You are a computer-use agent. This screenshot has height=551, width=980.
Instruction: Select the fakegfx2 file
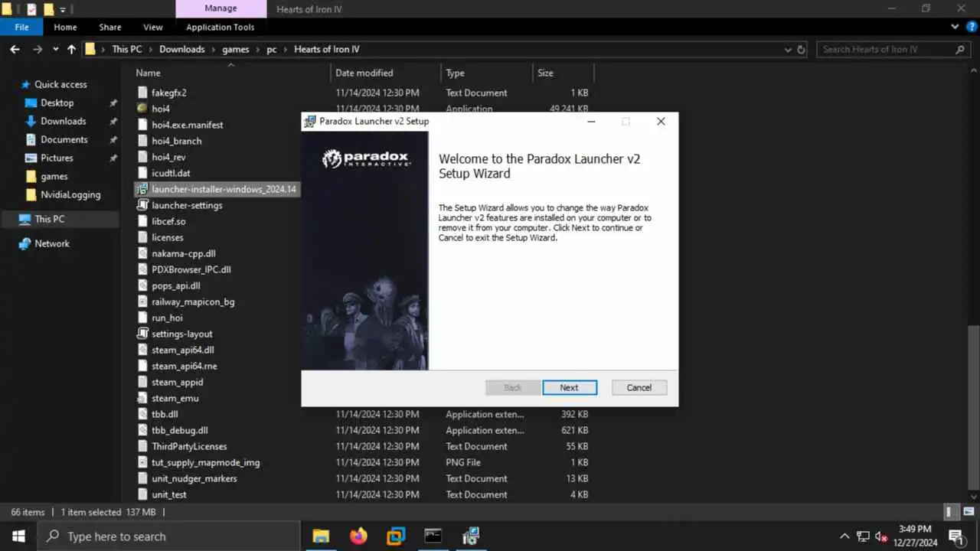tap(168, 93)
